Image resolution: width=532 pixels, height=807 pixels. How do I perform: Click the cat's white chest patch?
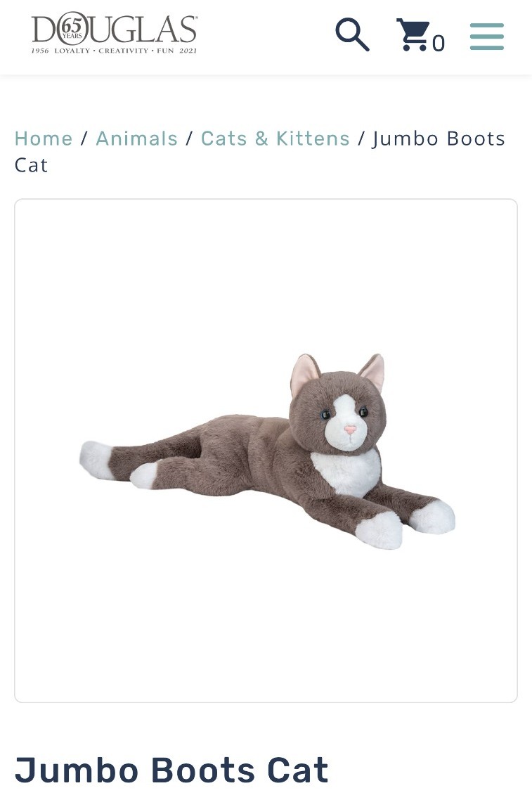tap(347, 472)
